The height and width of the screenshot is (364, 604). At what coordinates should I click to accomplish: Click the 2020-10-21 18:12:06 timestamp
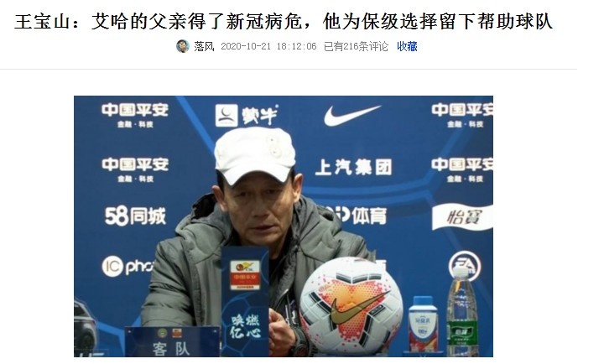[268, 47]
